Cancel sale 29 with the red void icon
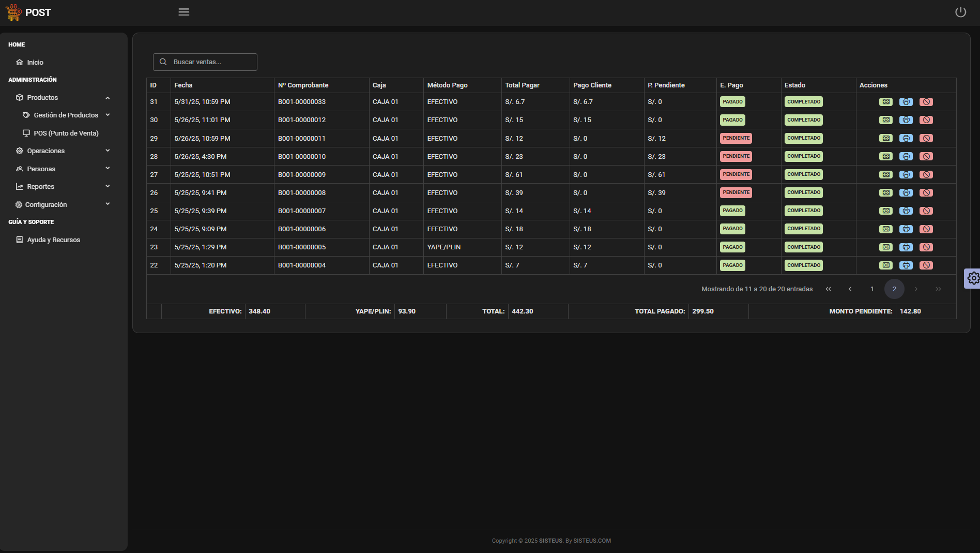Screen dimensions: 980x553 pos(926,138)
